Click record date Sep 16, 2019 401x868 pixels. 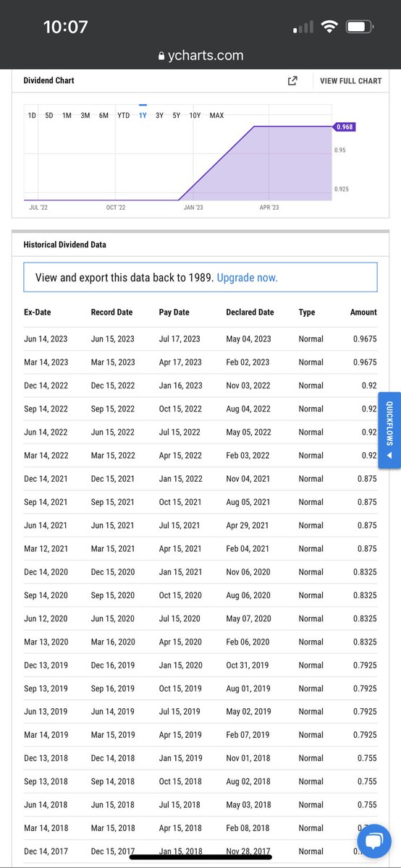click(113, 689)
